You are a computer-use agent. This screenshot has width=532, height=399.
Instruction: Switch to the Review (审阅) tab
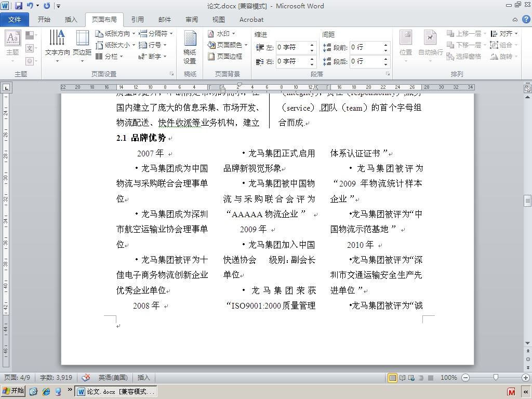tap(192, 20)
